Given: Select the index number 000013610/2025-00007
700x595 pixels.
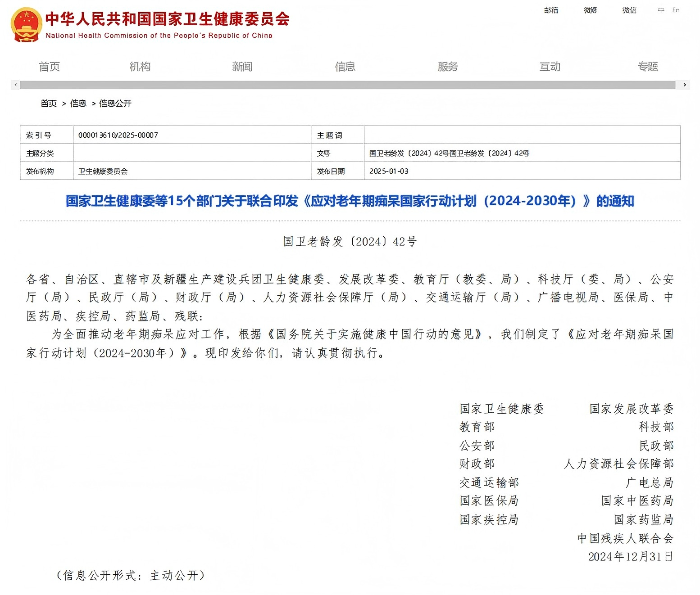Looking at the screenshot, I should click(118, 135).
